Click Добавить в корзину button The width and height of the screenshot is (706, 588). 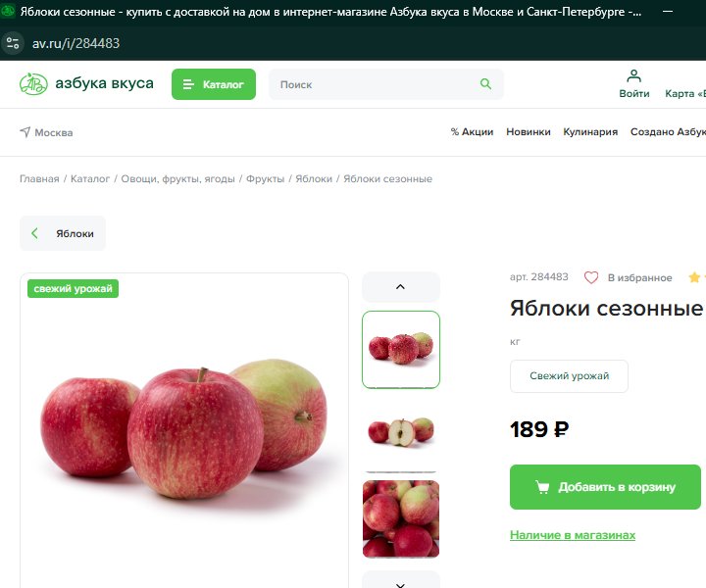pyautogui.click(x=605, y=487)
